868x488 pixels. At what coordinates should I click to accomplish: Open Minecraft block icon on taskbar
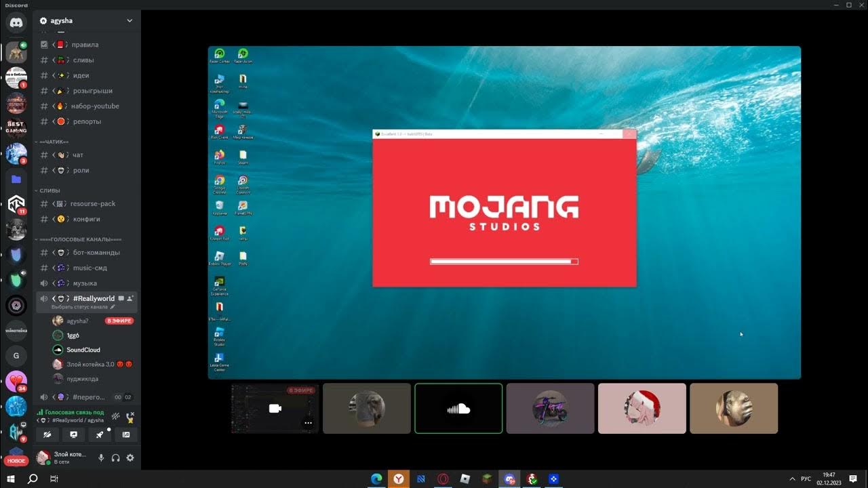point(487,479)
